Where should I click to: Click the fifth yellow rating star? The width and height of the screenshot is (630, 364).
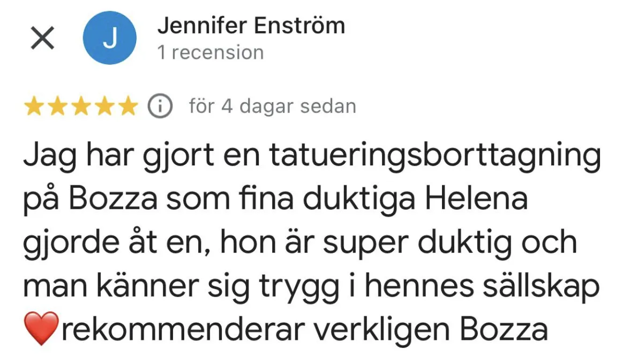128,106
